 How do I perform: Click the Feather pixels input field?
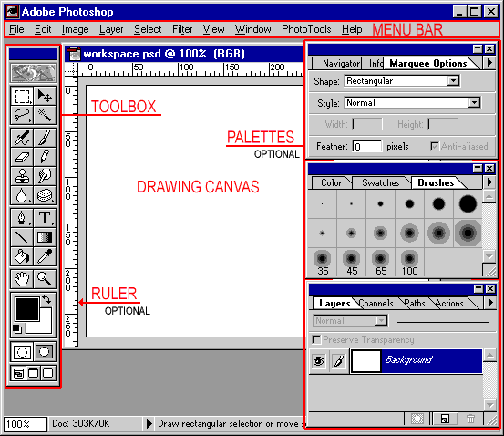click(367, 147)
